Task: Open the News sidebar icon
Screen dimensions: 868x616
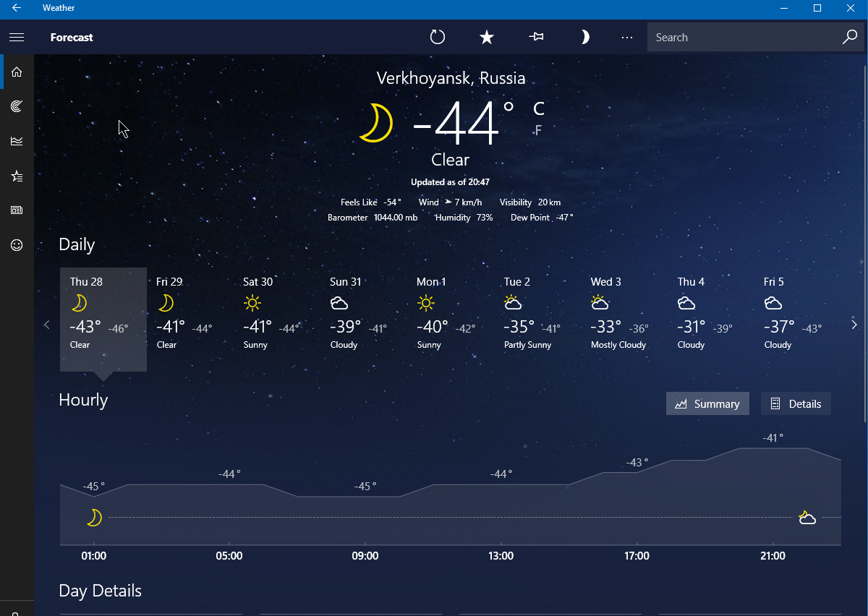Action: [x=17, y=210]
